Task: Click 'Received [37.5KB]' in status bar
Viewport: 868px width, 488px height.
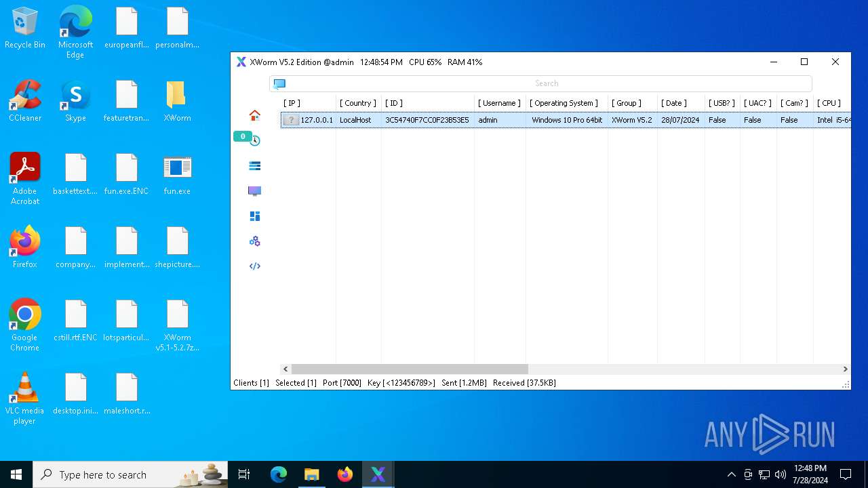Action: pos(524,383)
